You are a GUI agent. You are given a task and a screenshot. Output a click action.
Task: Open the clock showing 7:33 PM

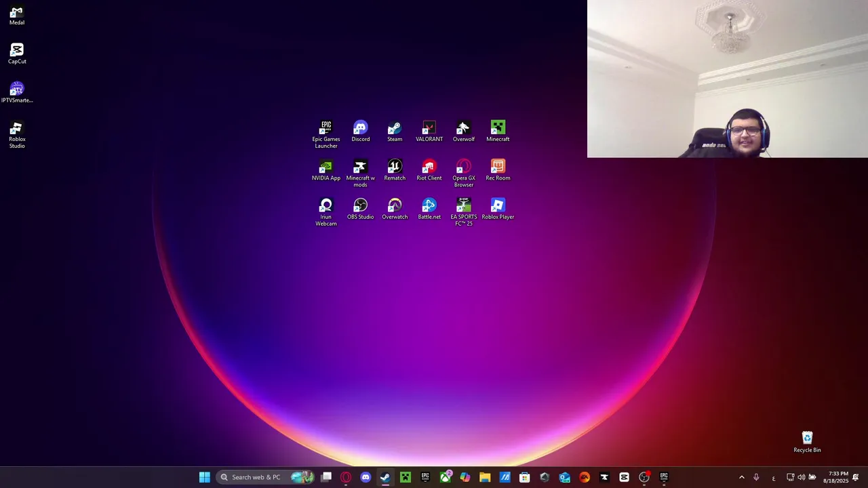(x=835, y=477)
